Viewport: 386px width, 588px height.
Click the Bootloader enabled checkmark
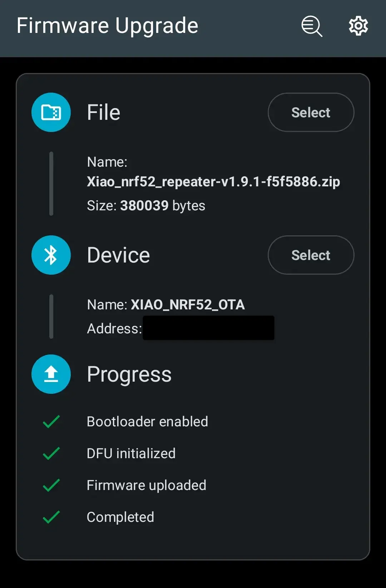click(x=51, y=422)
